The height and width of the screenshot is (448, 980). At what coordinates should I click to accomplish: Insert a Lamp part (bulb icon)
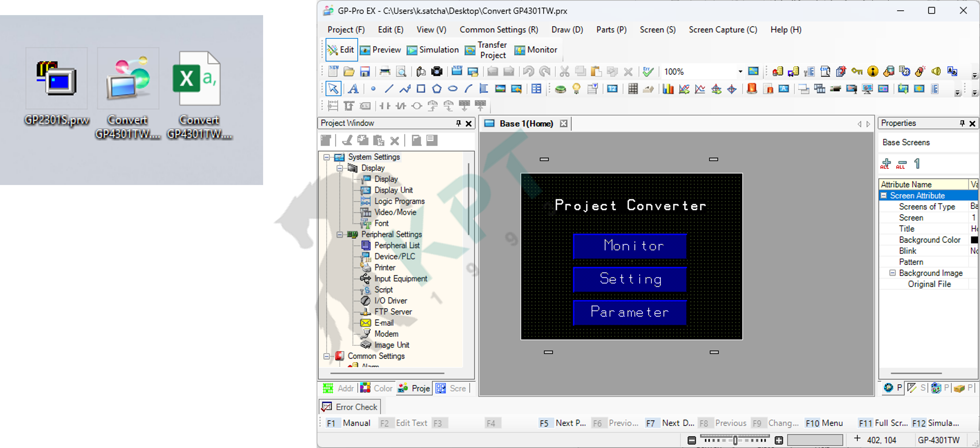pos(576,89)
